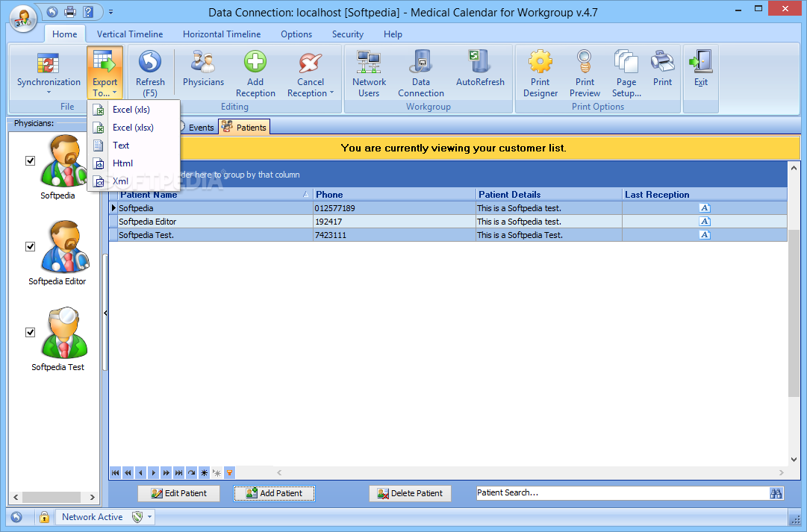Open Print Preview
Image resolution: width=807 pixels, height=532 pixels.
pos(585,74)
